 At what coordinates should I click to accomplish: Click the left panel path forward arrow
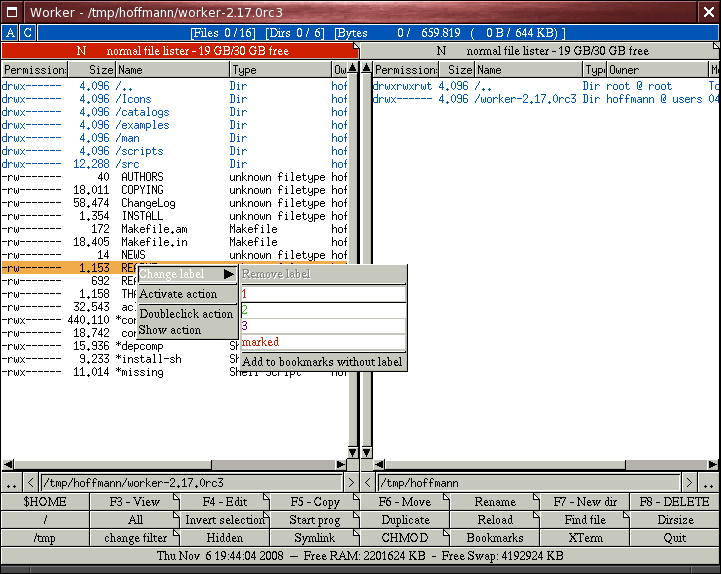coord(351,483)
